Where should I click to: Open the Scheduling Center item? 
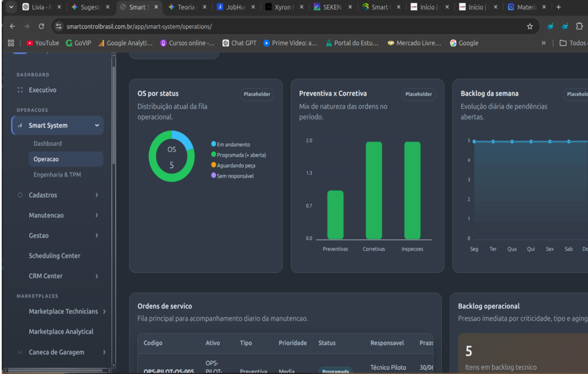54,256
